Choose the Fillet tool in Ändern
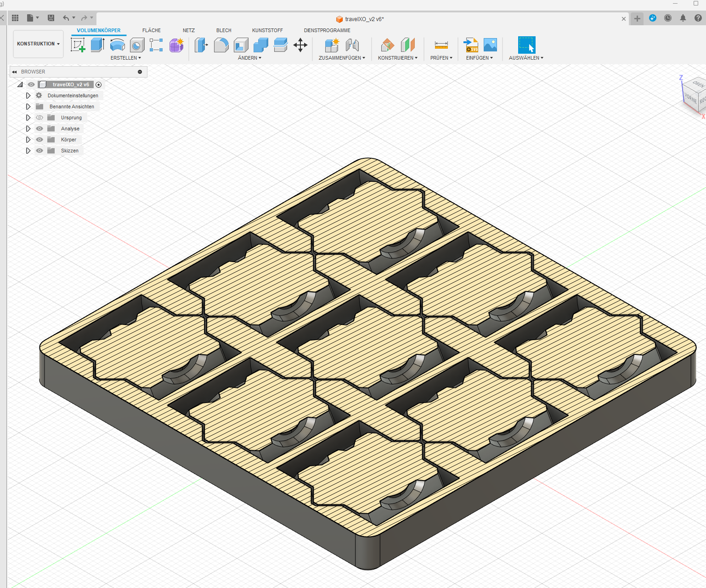This screenshot has height=588, width=706. [x=221, y=45]
